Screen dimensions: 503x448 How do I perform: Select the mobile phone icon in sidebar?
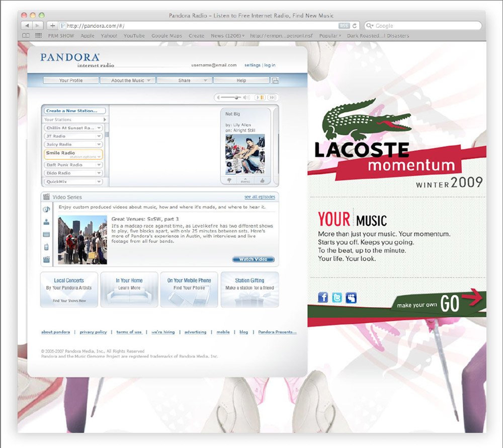coord(46,247)
